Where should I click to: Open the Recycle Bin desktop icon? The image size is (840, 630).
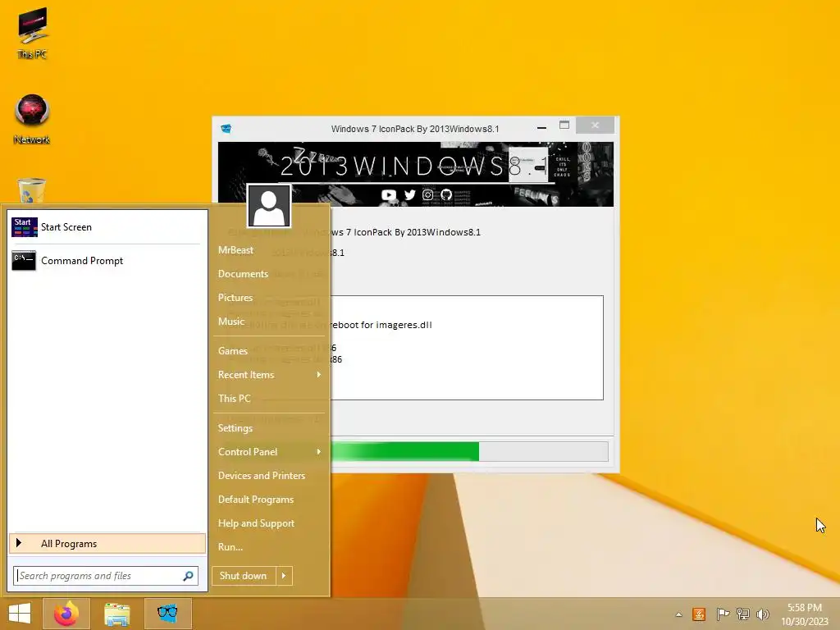[32, 190]
